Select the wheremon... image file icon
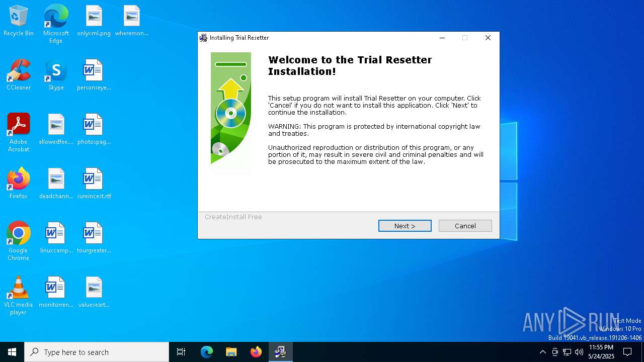The width and height of the screenshot is (644, 362). pyautogui.click(x=131, y=21)
